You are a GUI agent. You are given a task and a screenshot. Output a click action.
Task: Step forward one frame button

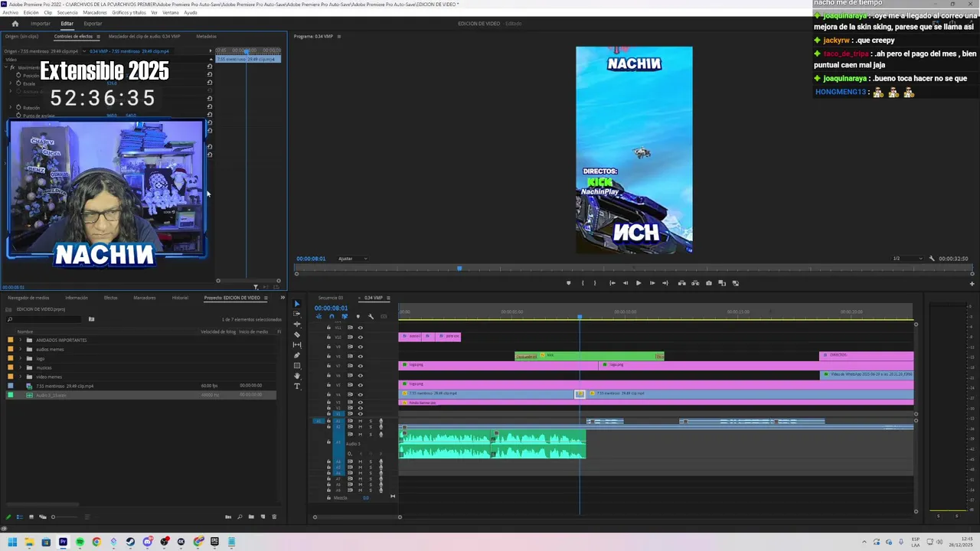pyautogui.click(x=652, y=283)
